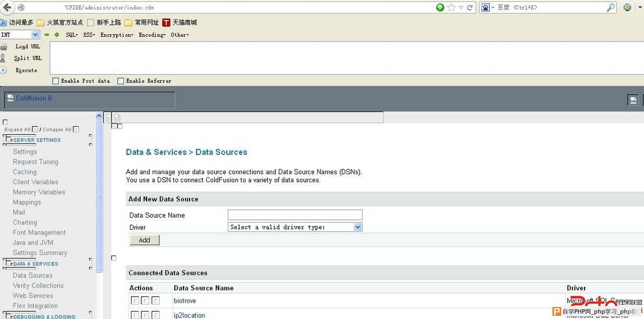This screenshot has height=319, width=644.
Task: Click the Split URL button
Action: [28, 58]
